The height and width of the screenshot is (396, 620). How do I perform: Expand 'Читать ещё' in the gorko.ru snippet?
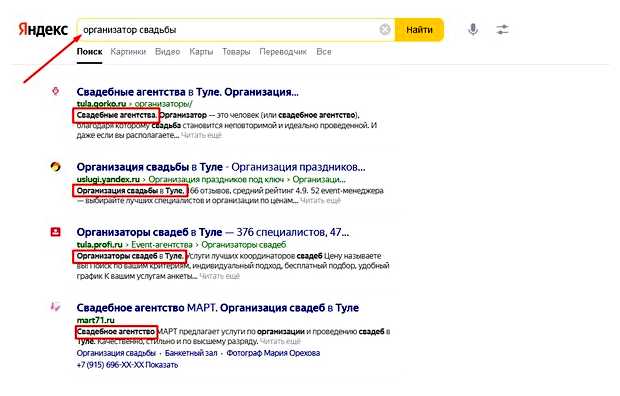point(201,135)
